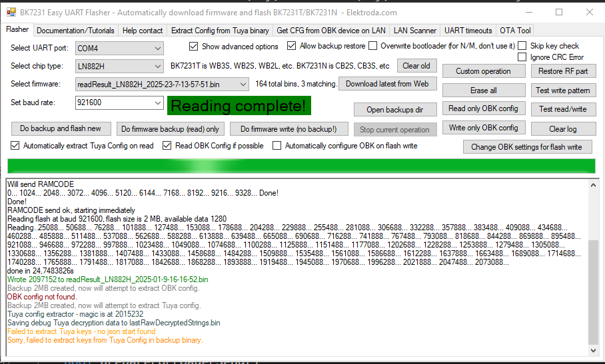Click 'Will send RAMCODE' log line
The width and height of the screenshot is (605, 364).
coord(41,184)
